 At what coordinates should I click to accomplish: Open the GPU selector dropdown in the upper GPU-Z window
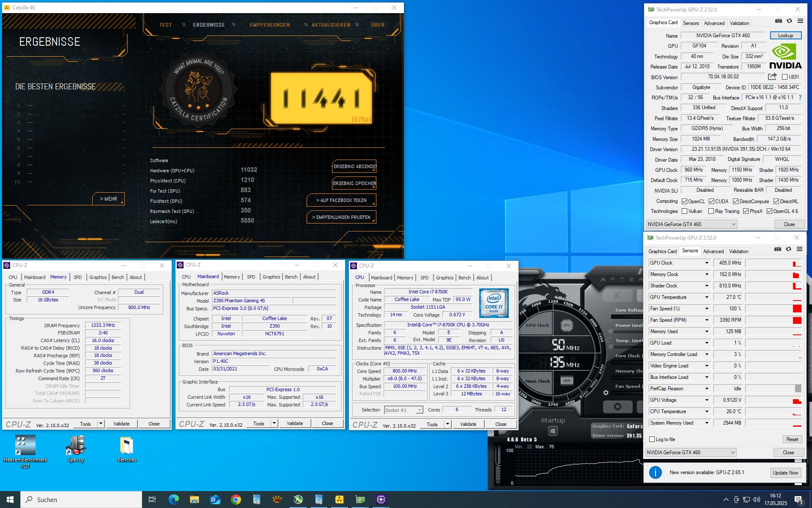(x=691, y=224)
